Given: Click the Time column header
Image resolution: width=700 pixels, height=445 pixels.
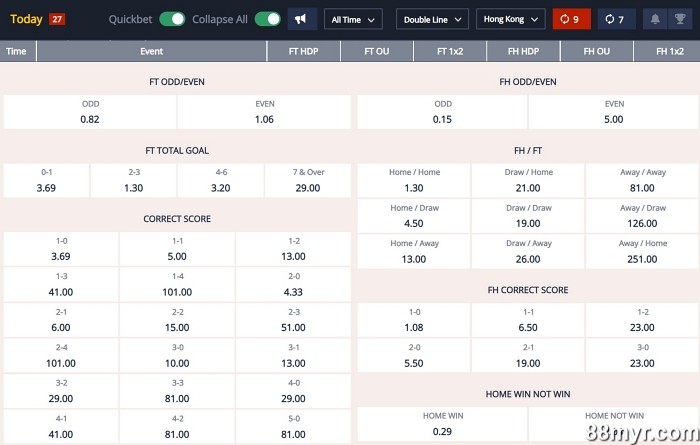Looking at the screenshot, I should tap(16, 51).
